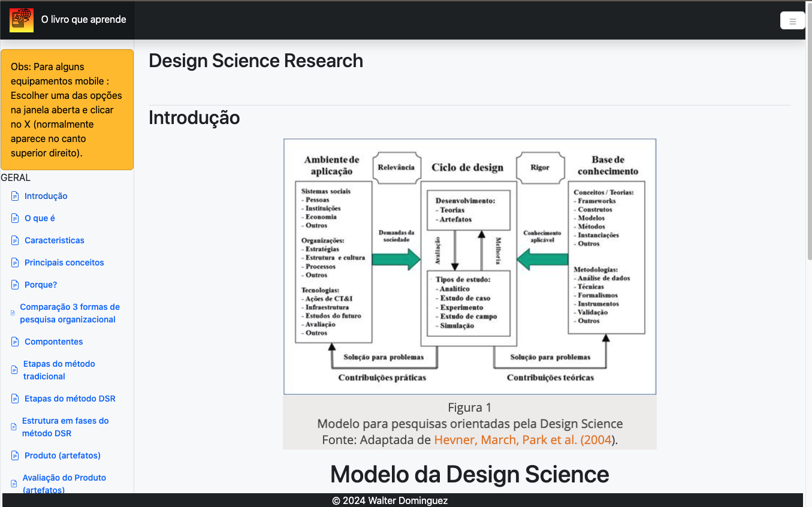812x507 pixels.
Task: Click document icon beside Produto (artefatos)
Action: 15,455
